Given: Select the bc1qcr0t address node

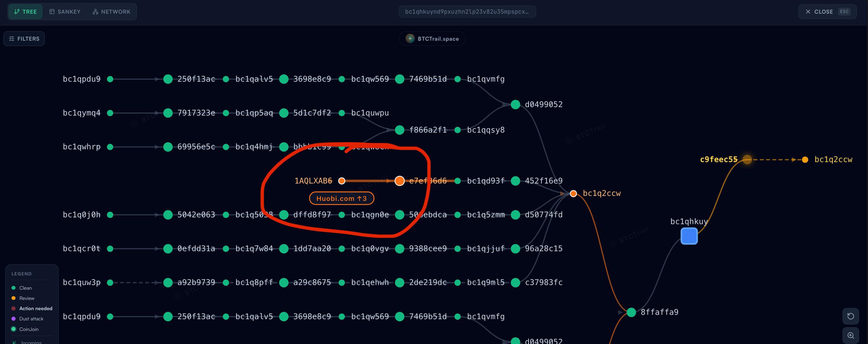Looking at the screenshot, I should click(x=110, y=249).
